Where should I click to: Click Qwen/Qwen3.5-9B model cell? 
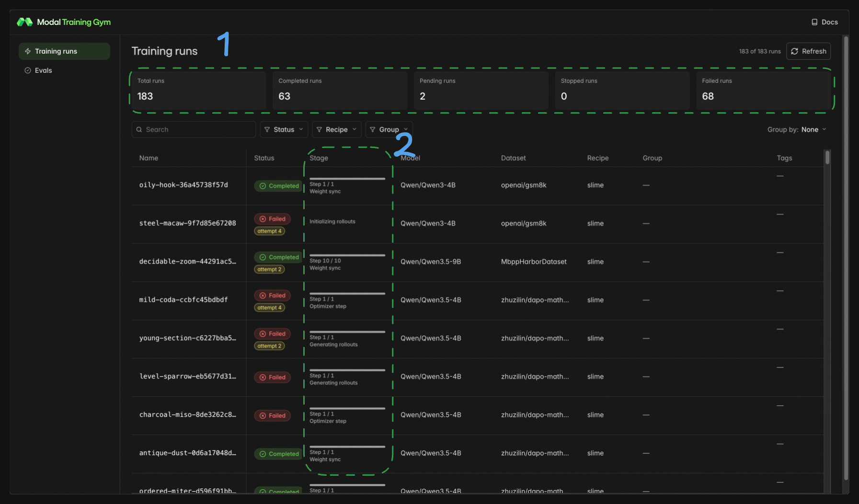[431, 262]
